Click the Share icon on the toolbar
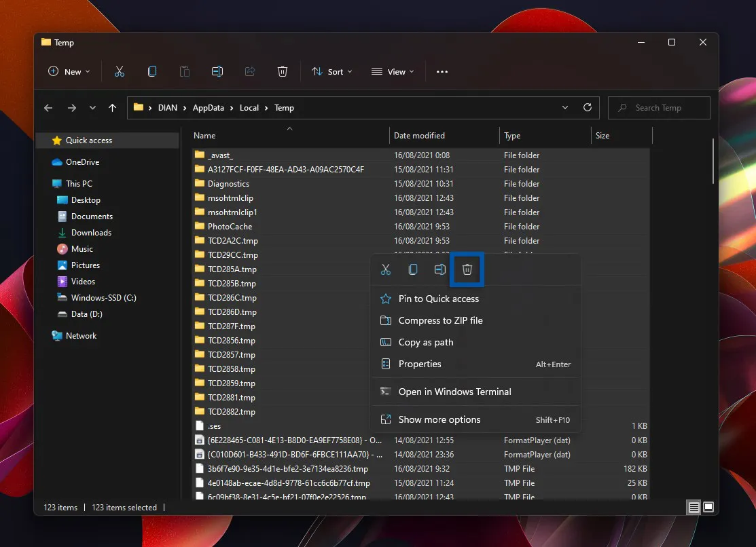Screen dimensions: 756x547 pyautogui.click(x=250, y=71)
